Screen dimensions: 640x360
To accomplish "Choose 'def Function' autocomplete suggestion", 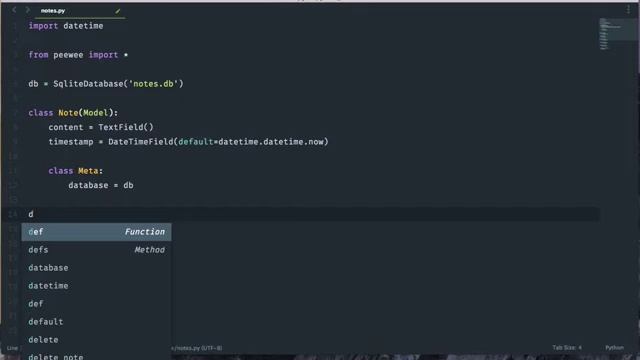I will coord(96,232).
